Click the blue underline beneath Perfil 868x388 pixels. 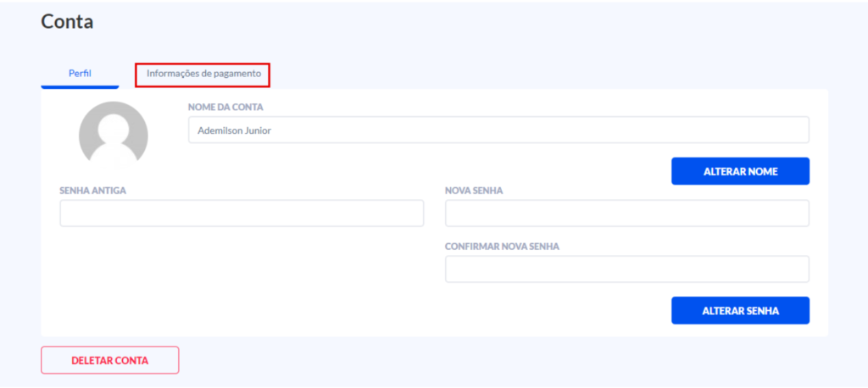click(80, 87)
